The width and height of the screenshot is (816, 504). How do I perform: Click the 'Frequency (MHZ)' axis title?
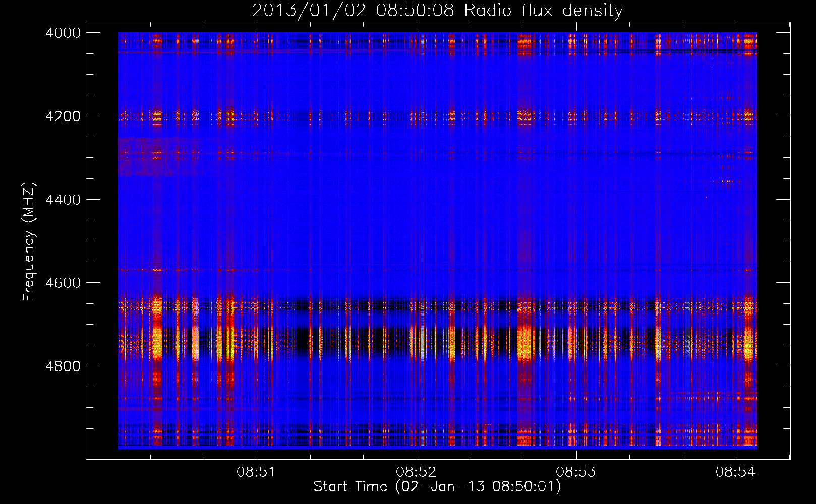click(29, 241)
